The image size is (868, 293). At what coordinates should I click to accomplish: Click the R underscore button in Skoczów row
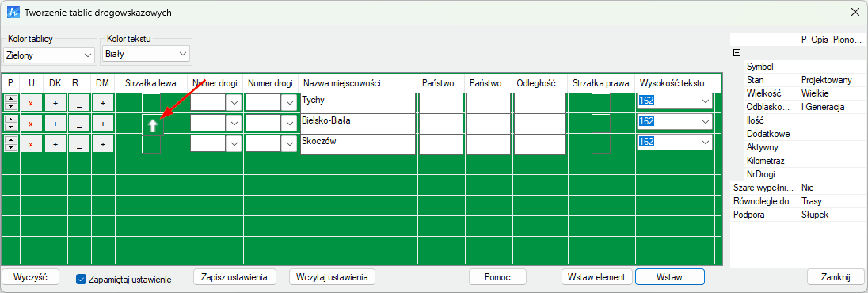[x=79, y=144]
